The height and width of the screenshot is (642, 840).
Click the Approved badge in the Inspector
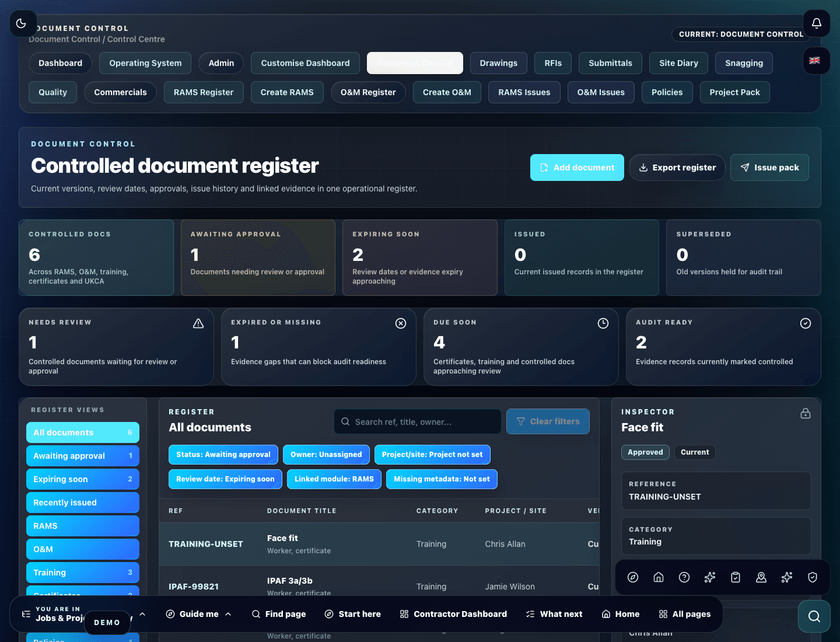point(645,452)
